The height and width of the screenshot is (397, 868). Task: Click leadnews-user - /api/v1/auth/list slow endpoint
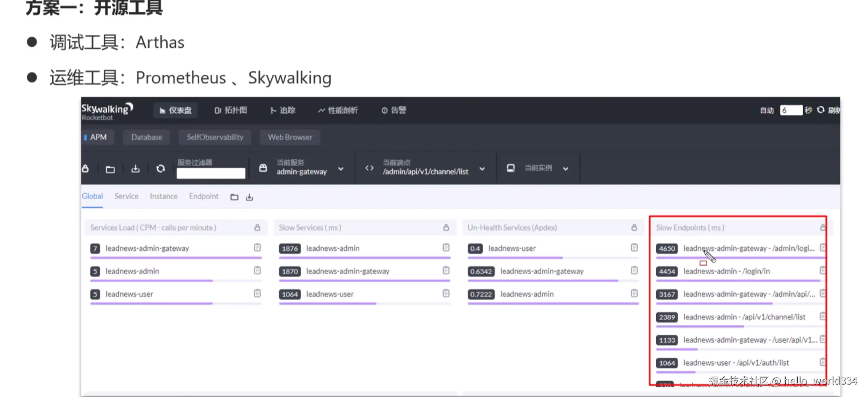736,363
